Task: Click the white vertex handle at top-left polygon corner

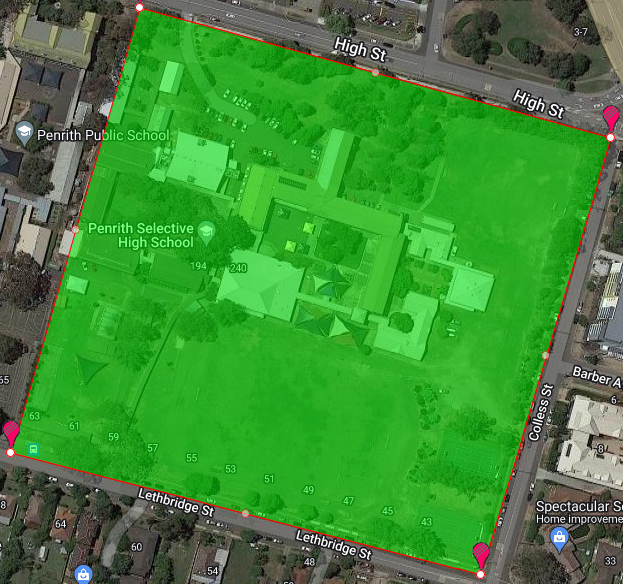Action: coord(139,7)
